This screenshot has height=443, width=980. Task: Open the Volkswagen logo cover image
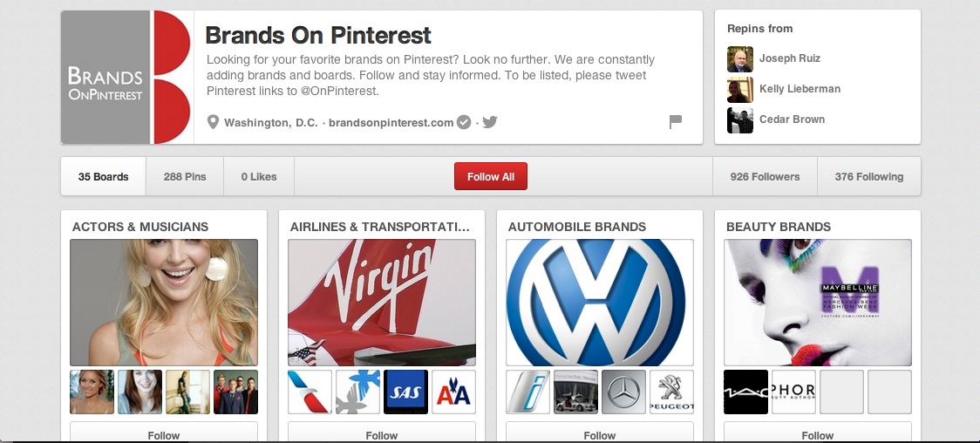600,303
